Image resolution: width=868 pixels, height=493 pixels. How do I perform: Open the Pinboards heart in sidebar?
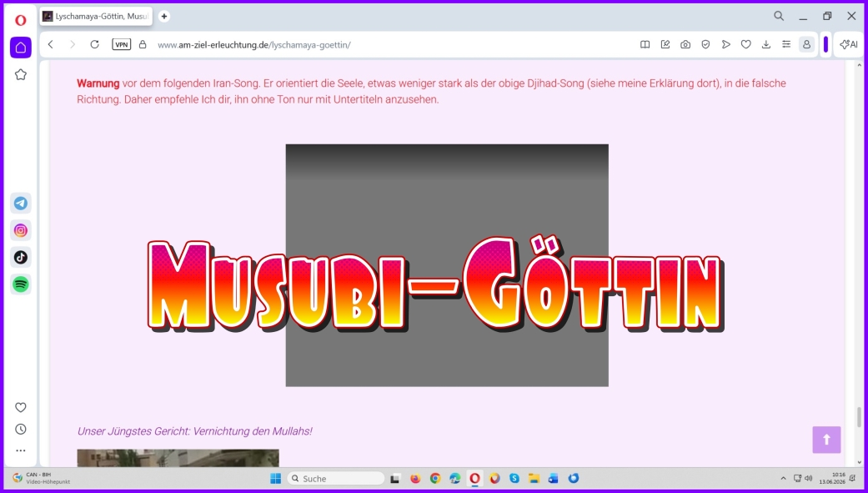(21, 408)
